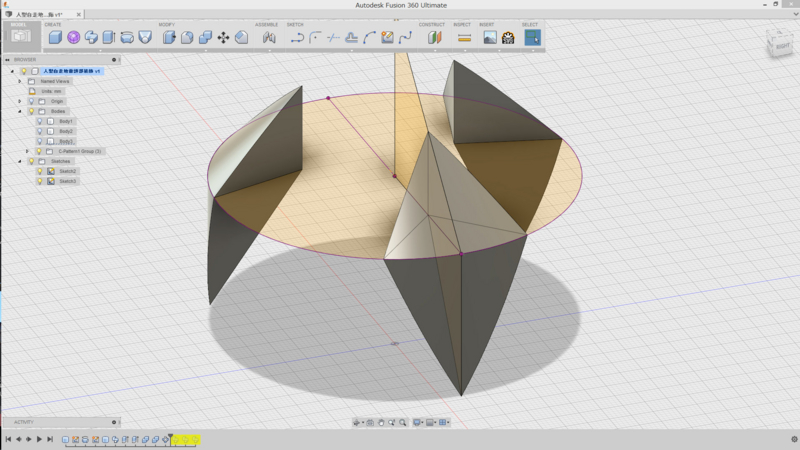Select the Arc sketch tool
Image resolution: width=800 pixels, height=450 pixels.
pyautogui.click(x=369, y=37)
